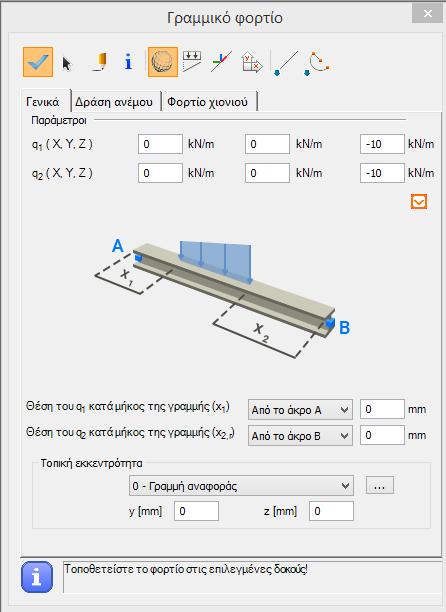Click the house with XY axes icon
Screen dimensions: 446x612
(252, 62)
